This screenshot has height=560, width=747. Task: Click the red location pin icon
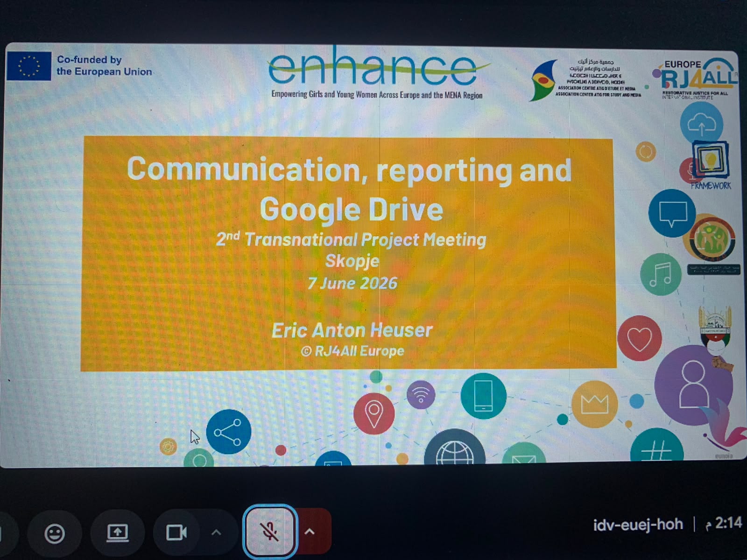tap(373, 414)
